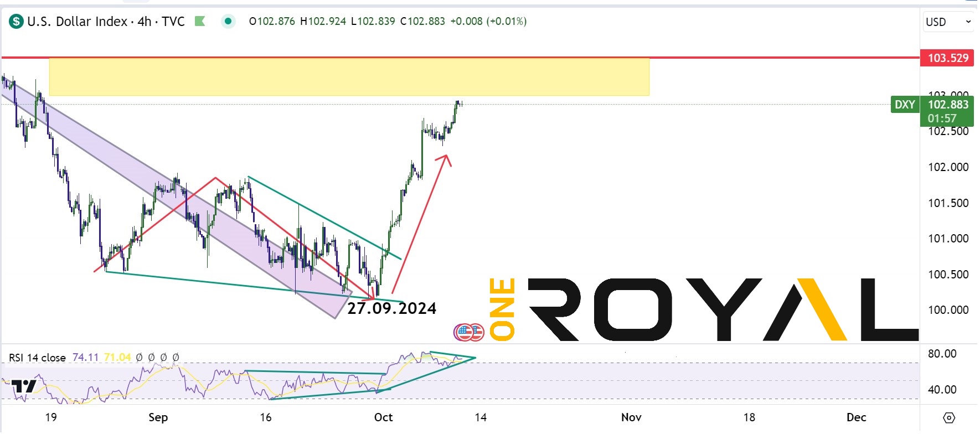Click the green flag icon beside TVC

pyautogui.click(x=200, y=22)
